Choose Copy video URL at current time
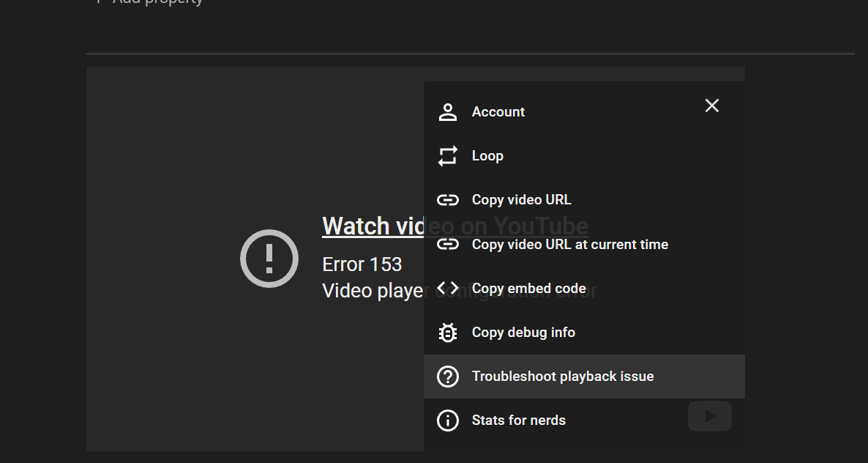This screenshot has width=868, height=463. click(584, 244)
